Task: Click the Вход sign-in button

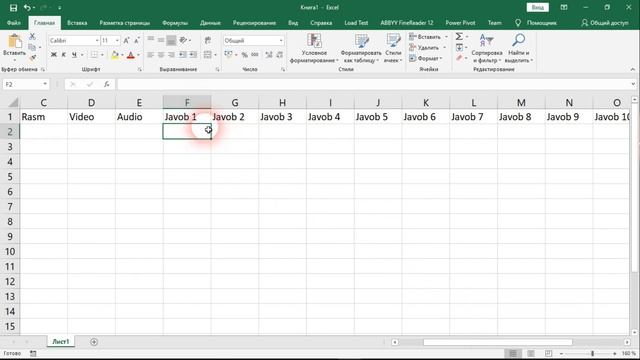Action: coord(538,8)
